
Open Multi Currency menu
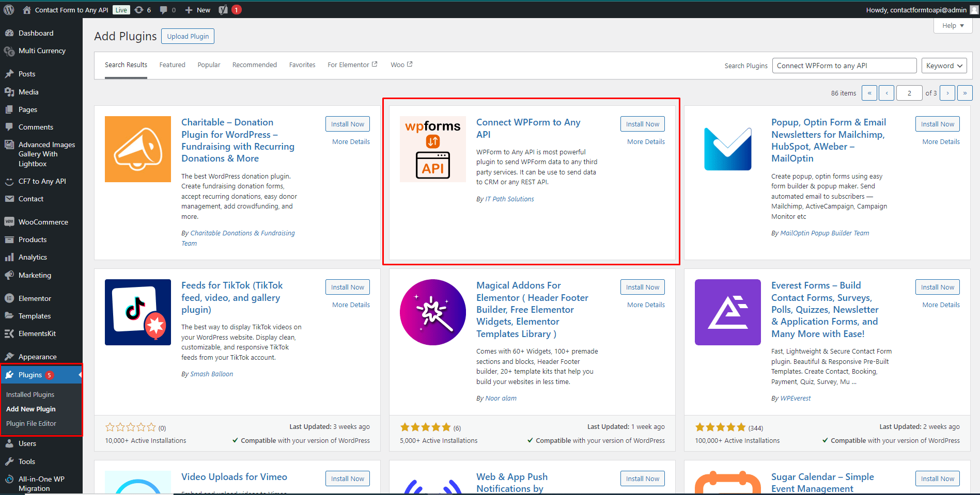click(x=41, y=51)
